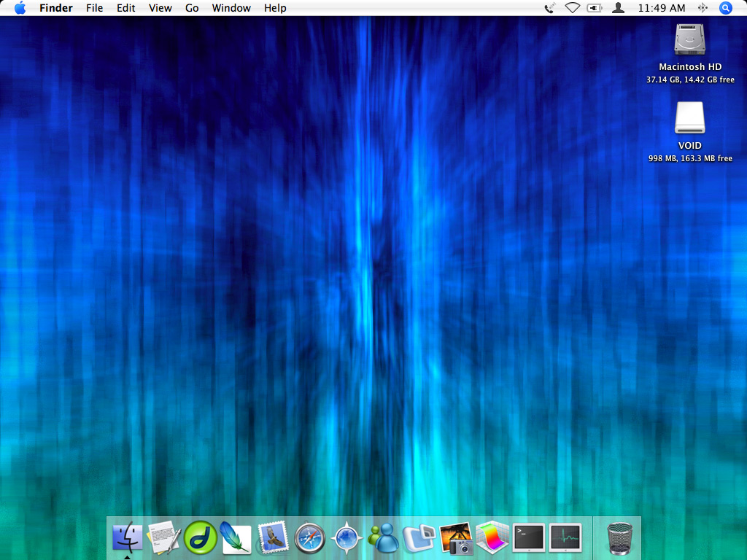Select the Macintosh HD drive icon
The height and width of the screenshot is (560, 747).
689,39
